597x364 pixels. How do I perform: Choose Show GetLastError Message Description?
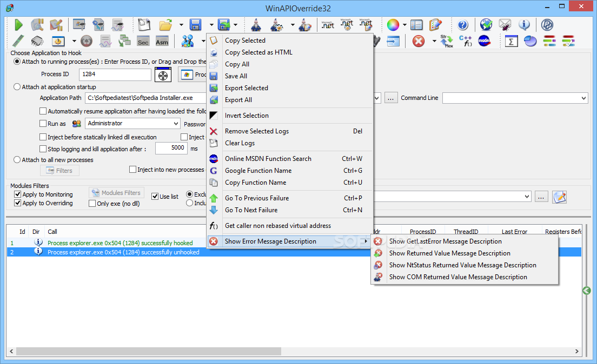(x=465, y=241)
